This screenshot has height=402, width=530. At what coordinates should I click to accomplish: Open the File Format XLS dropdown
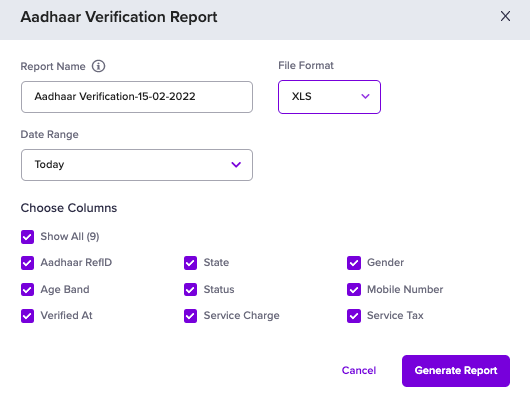click(x=329, y=97)
